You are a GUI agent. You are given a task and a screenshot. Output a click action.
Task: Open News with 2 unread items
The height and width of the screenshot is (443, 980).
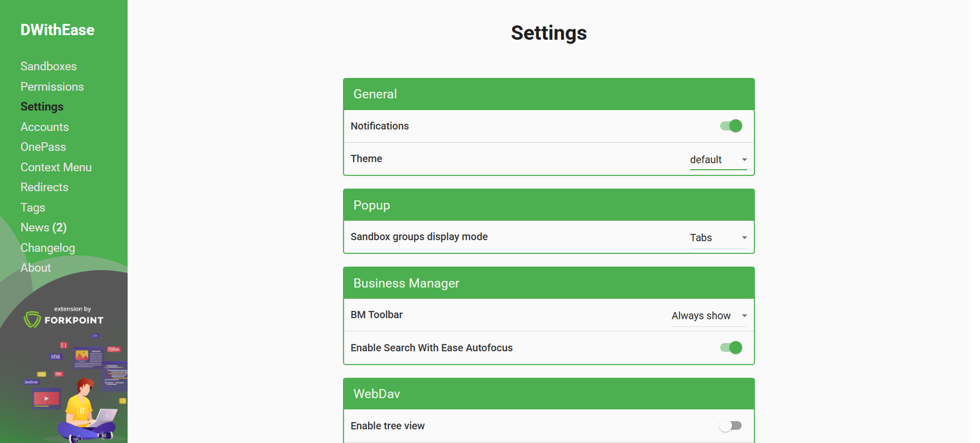43,228
